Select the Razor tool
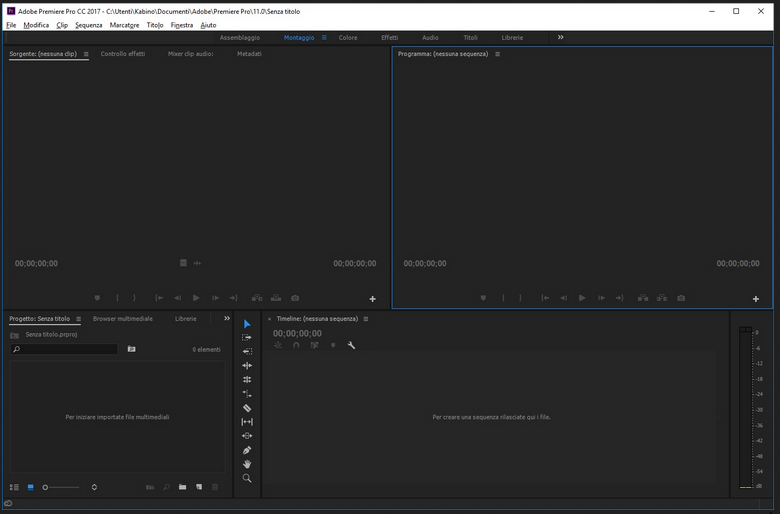 [247, 408]
